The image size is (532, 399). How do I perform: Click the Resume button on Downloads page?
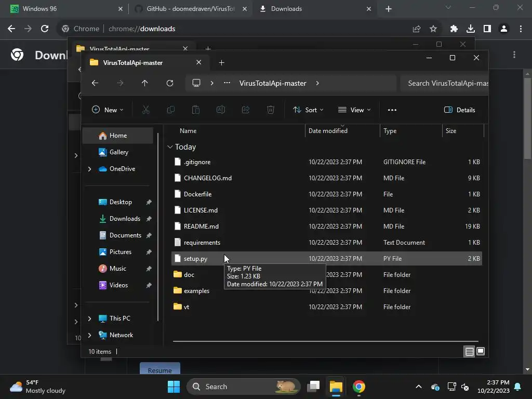coord(160,369)
